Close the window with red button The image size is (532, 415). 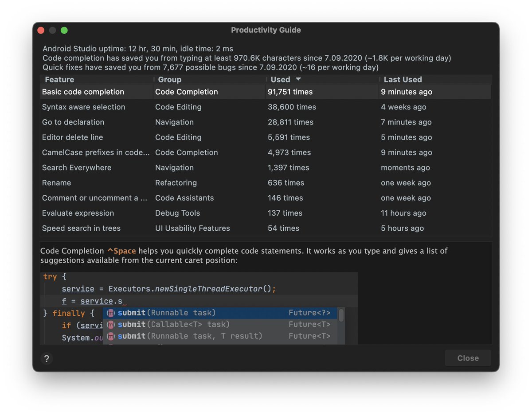tap(41, 31)
